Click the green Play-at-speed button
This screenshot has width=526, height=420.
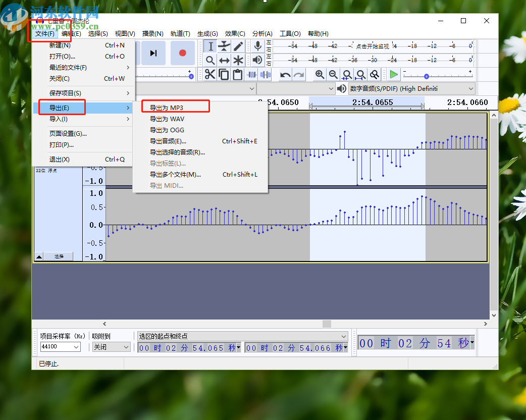(x=394, y=75)
